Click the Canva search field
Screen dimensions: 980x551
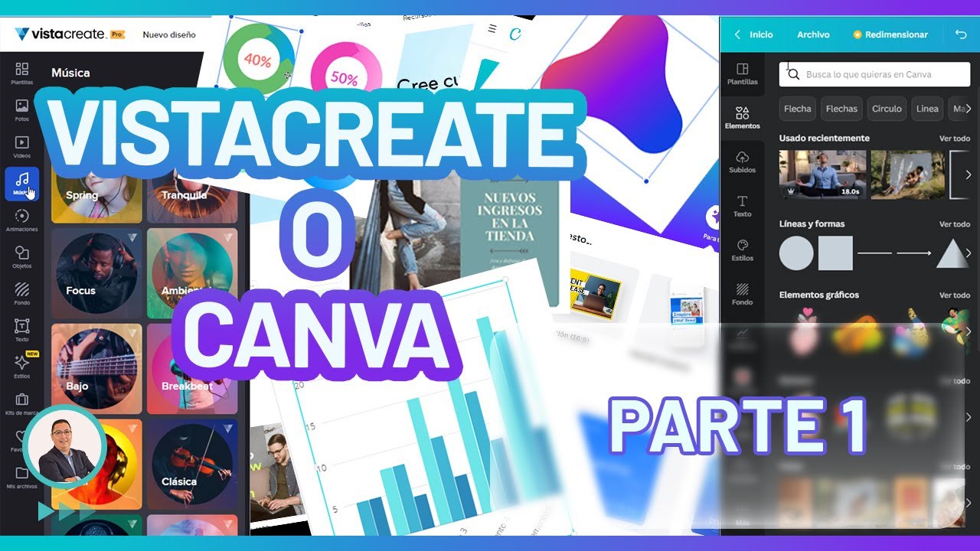(x=874, y=74)
